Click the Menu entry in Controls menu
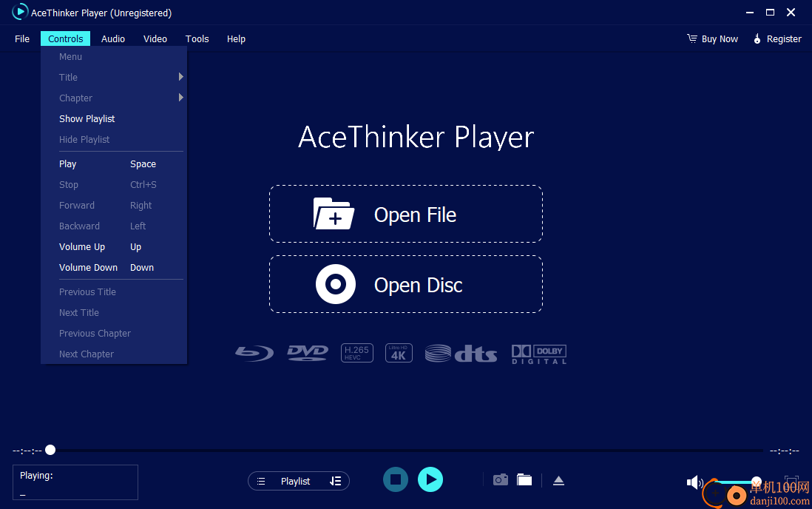Image resolution: width=812 pixels, height=509 pixels. [113, 56]
